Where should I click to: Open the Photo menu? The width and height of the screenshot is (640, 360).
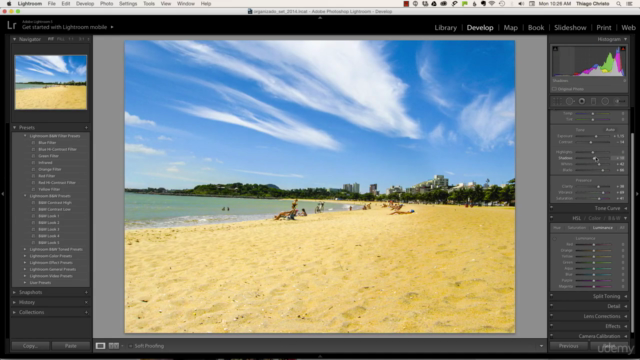click(107, 4)
